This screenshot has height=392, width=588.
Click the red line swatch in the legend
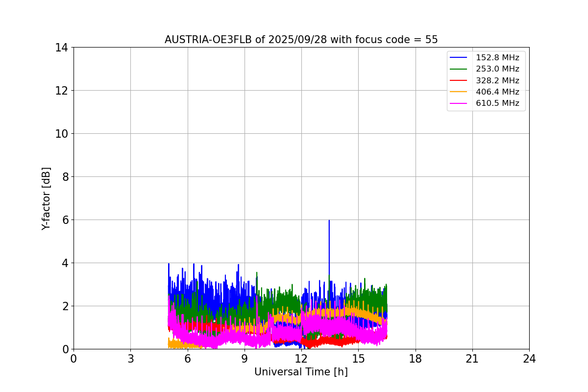coord(459,80)
